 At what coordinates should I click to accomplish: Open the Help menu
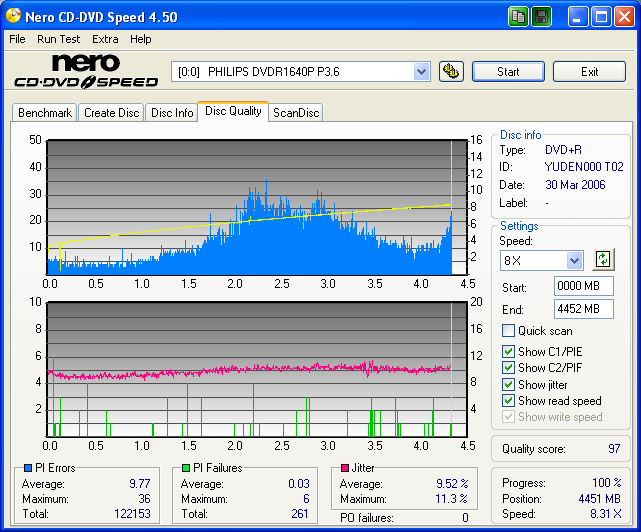point(141,39)
